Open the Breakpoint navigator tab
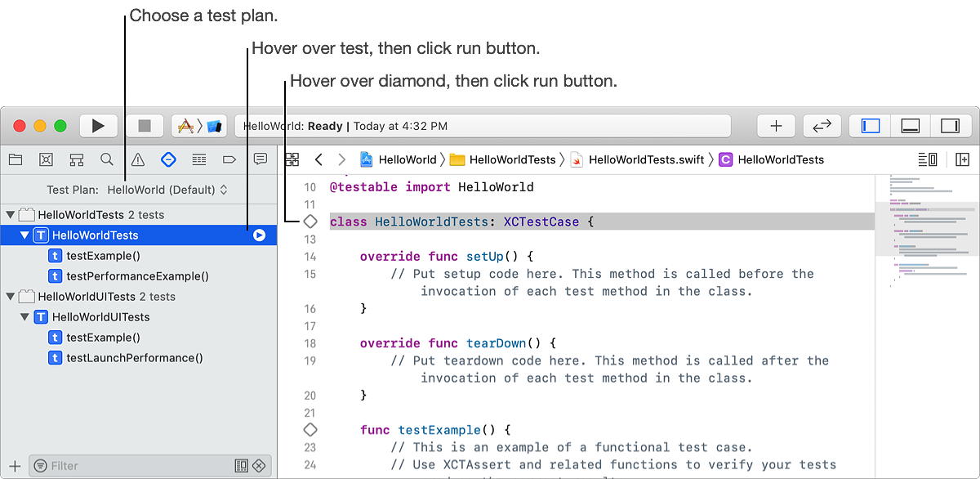Screen dimensions: 980x479 click(229, 159)
